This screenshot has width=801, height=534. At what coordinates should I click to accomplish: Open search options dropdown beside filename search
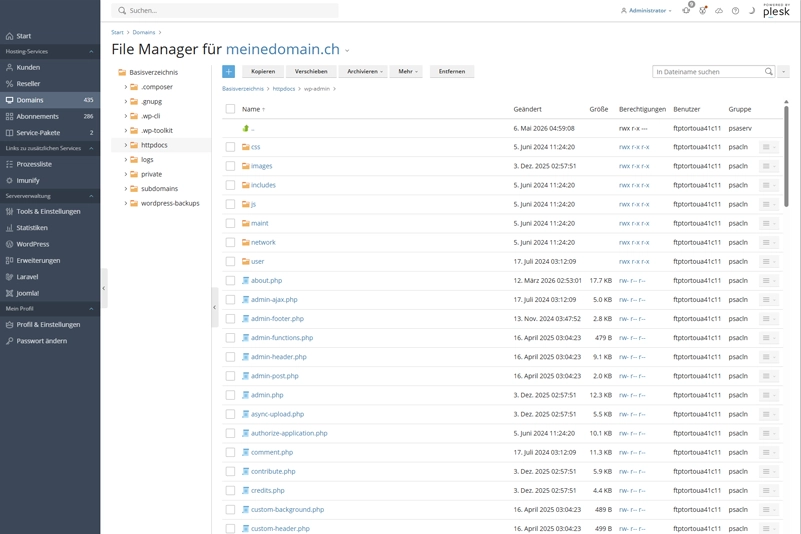pos(784,72)
